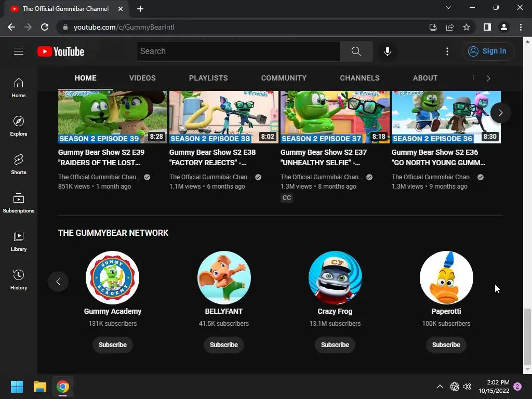
Task: Click Chrome icon in the taskbar
Action: click(x=63, y=387)
